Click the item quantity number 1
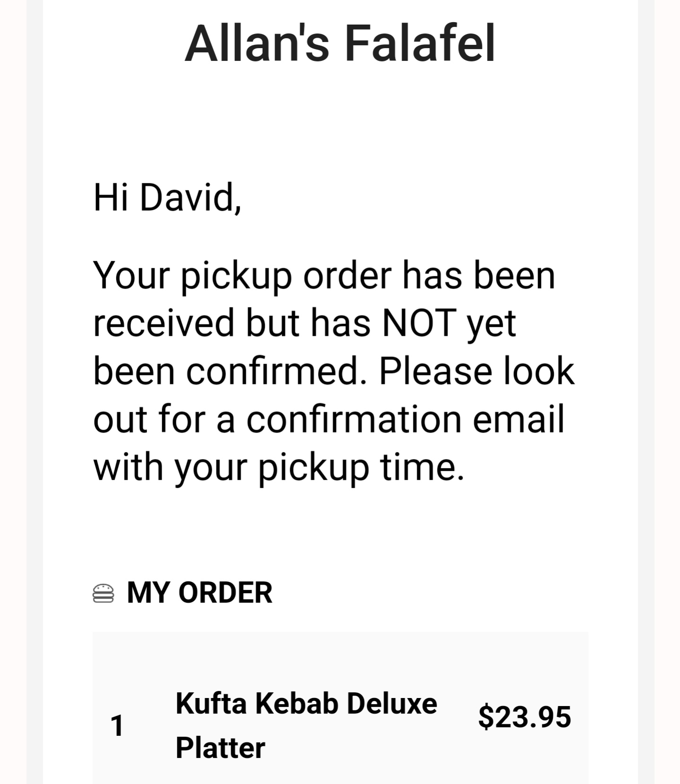This screenshot has height=784, width=680. (x=117, y=725)
